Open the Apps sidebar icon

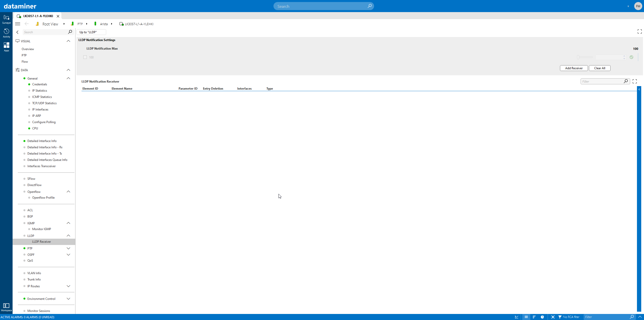pyautogui.click(x=6, y=47)
